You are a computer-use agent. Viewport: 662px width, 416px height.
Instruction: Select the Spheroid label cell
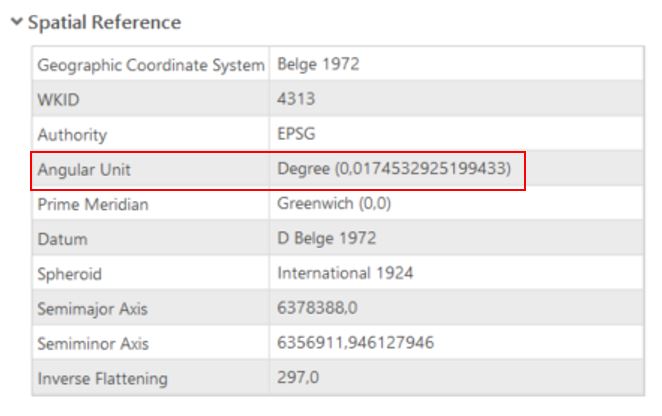70,274
